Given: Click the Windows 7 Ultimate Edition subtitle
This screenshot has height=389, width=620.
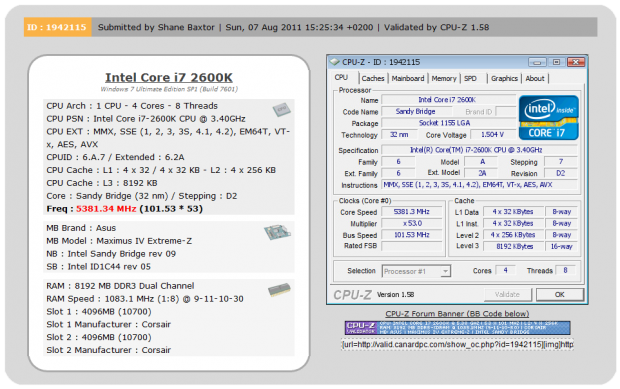Looking at the screenshot, I should [x=169, y=89].
